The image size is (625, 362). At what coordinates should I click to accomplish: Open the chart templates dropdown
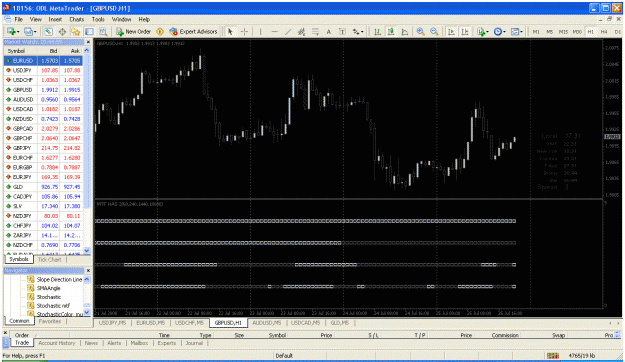point(517,31)
